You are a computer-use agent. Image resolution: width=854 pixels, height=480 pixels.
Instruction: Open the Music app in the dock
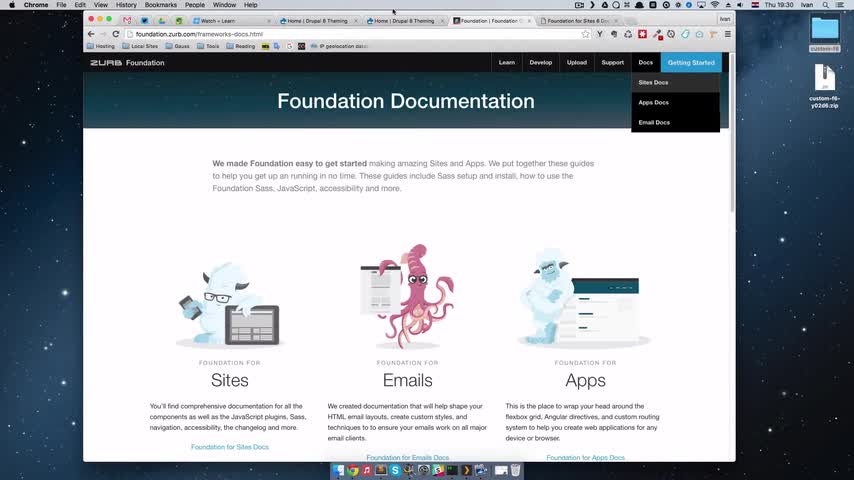(367, 470)
